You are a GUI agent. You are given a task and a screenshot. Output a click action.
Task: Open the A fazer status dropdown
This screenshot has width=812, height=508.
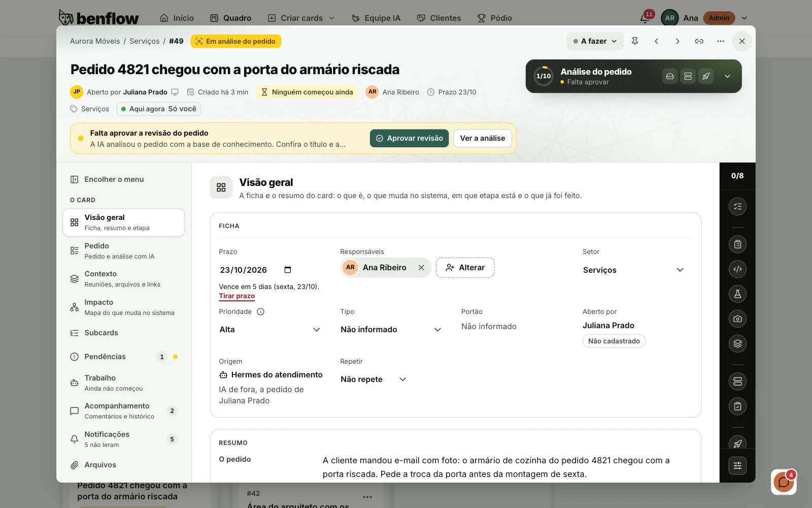click(x=595, y=41)
